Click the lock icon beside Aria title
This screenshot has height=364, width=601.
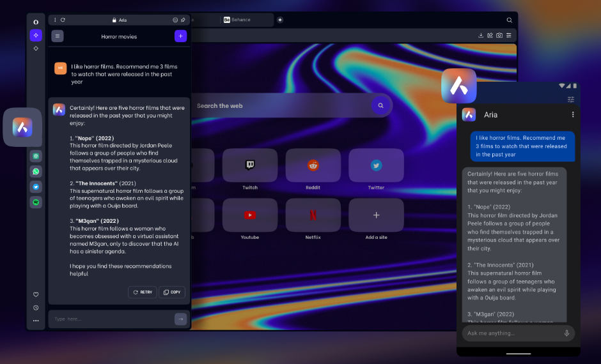[114, 20]
